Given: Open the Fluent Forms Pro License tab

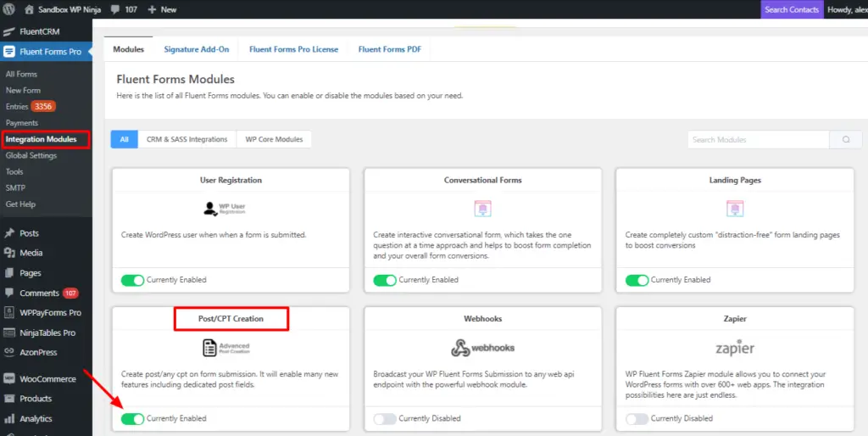Looking at the screenshot, I should point(293,49).
